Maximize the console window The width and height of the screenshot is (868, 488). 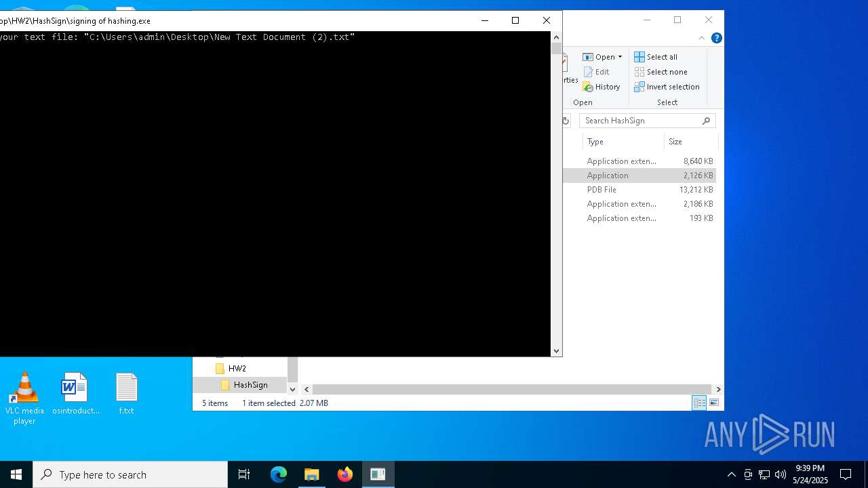point(515,20)
